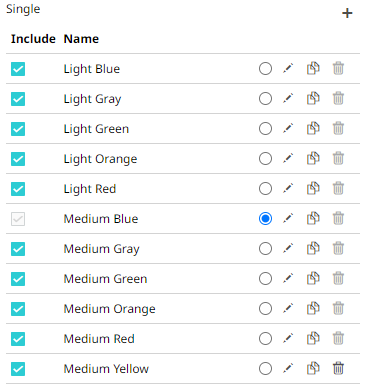Choose the Medium Yellow radio button

pos(265,369)
